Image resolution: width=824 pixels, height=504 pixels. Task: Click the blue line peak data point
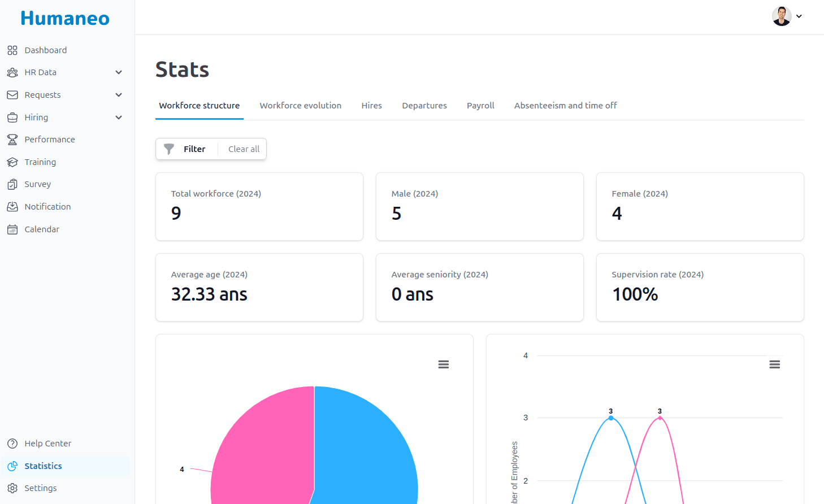click(611, 418)
